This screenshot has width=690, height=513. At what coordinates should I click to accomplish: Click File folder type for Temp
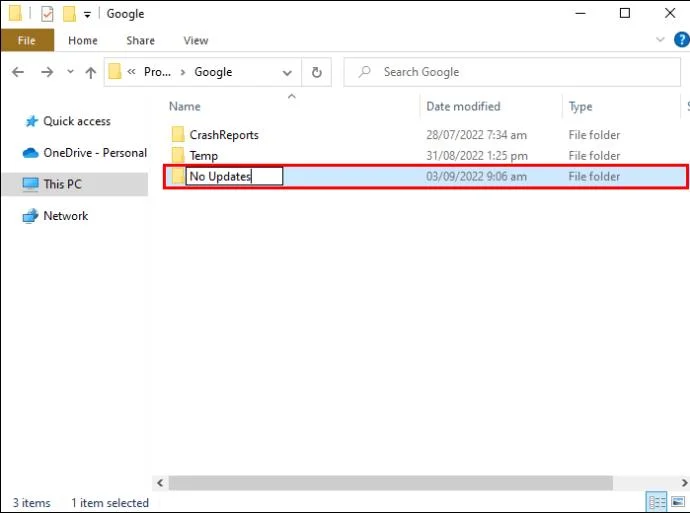click(x=594, y=156)
